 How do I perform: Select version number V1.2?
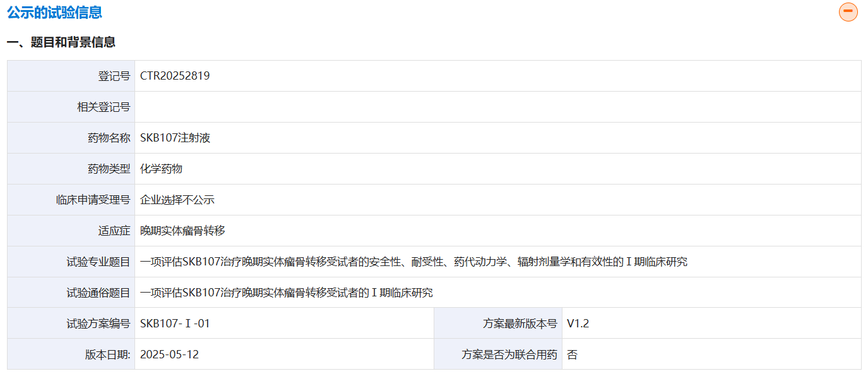(578, 324)
